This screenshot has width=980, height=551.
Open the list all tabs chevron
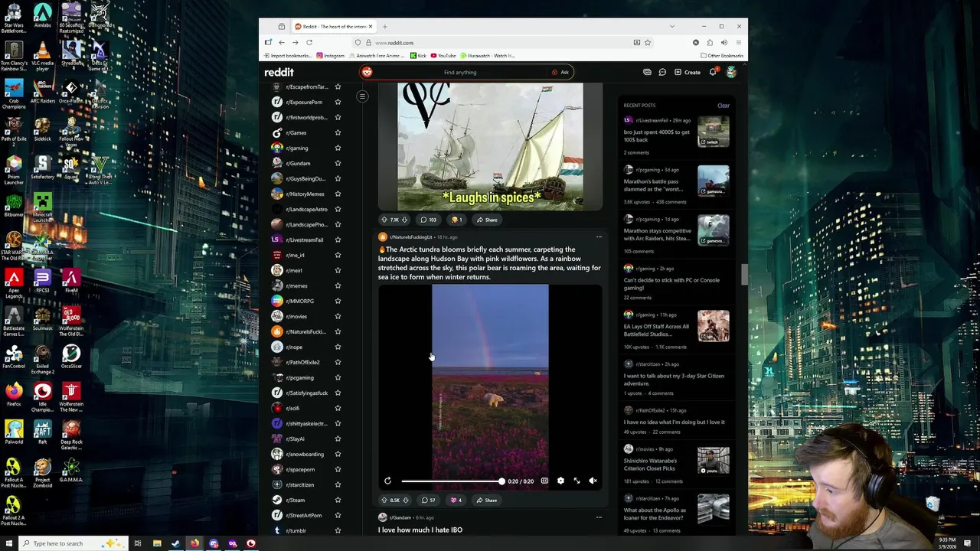click(672, 27)
